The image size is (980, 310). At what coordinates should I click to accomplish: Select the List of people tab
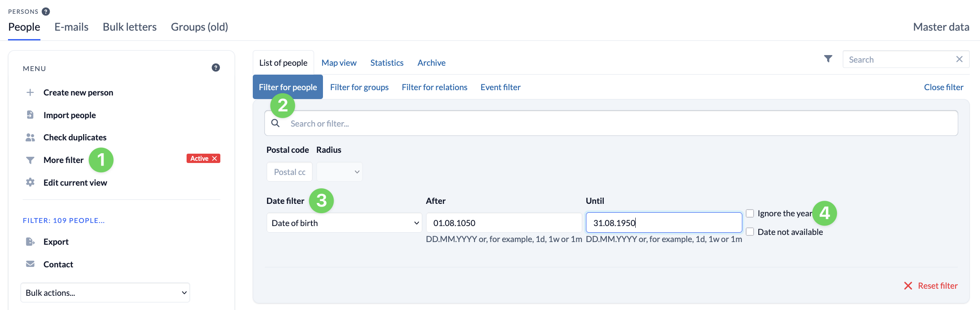coord(283,63)
